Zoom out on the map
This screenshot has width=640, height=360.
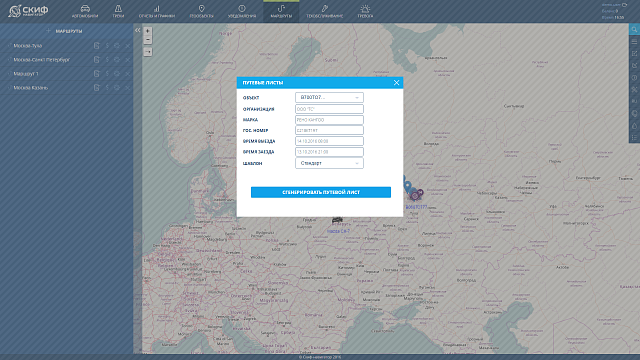(x=147, y=40)
